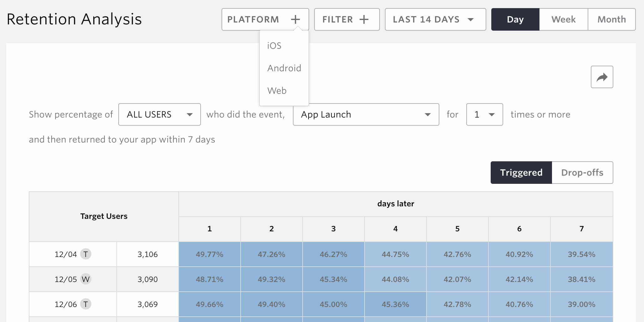
Task: Click the 40.92% retention cell
Action: pos(519,254)
